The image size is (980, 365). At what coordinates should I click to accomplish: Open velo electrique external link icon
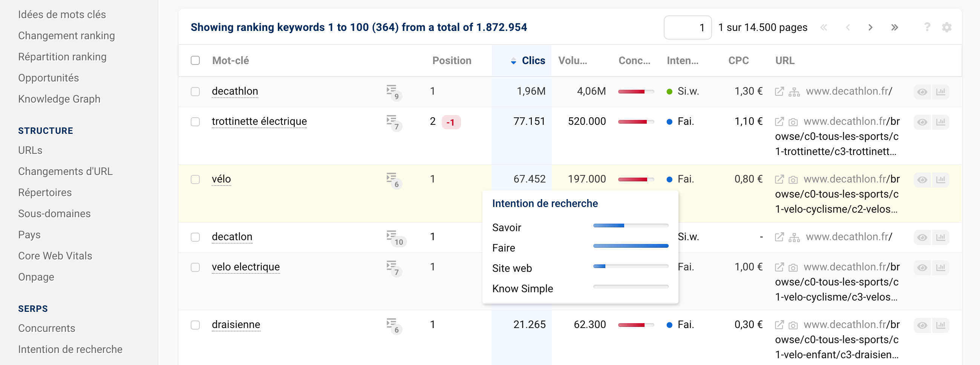pos(779,267)
